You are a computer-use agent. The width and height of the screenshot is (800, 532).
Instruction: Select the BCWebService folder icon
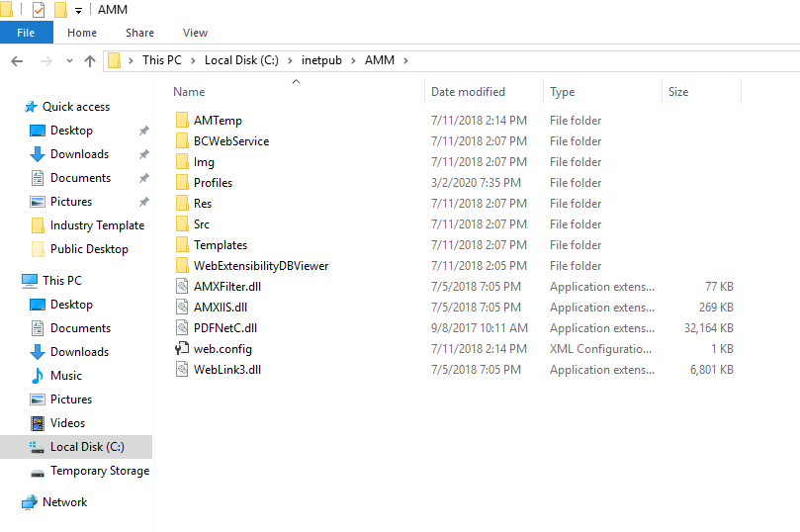(x=182, y=140)
